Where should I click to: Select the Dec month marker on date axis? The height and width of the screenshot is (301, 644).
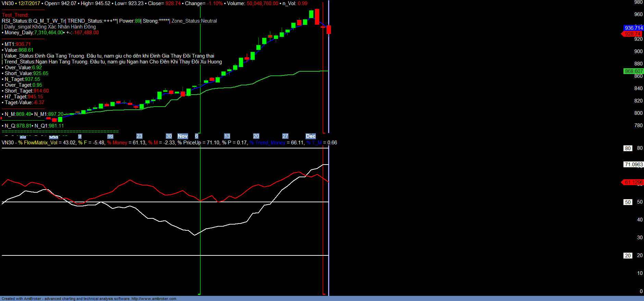pos(310,136)
